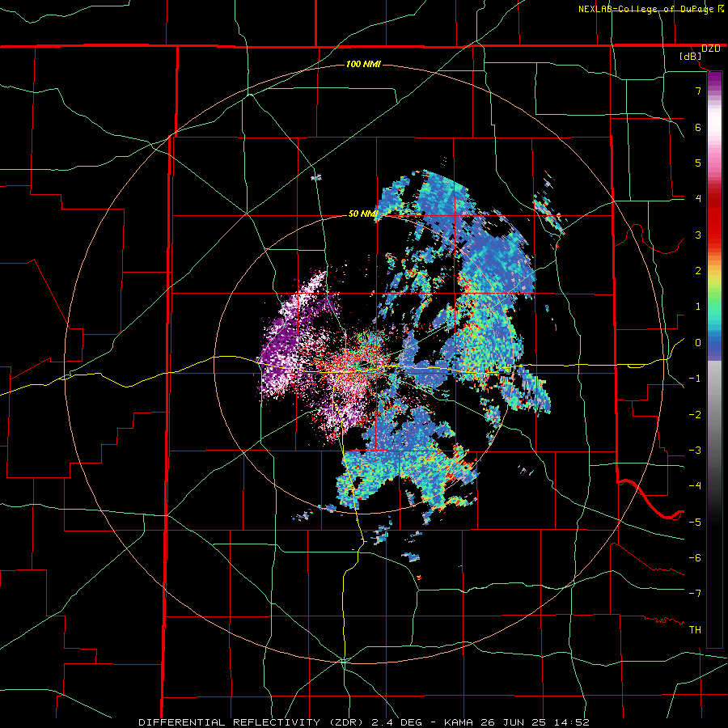Click the '0' value on the color scale
The width and height of the screenshot is (728, 728).
[698, 343]
